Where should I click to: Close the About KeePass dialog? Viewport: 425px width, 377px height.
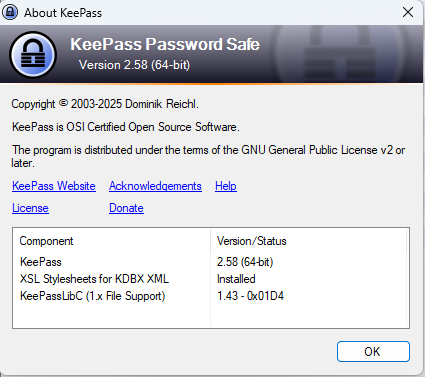coord(408,12)
